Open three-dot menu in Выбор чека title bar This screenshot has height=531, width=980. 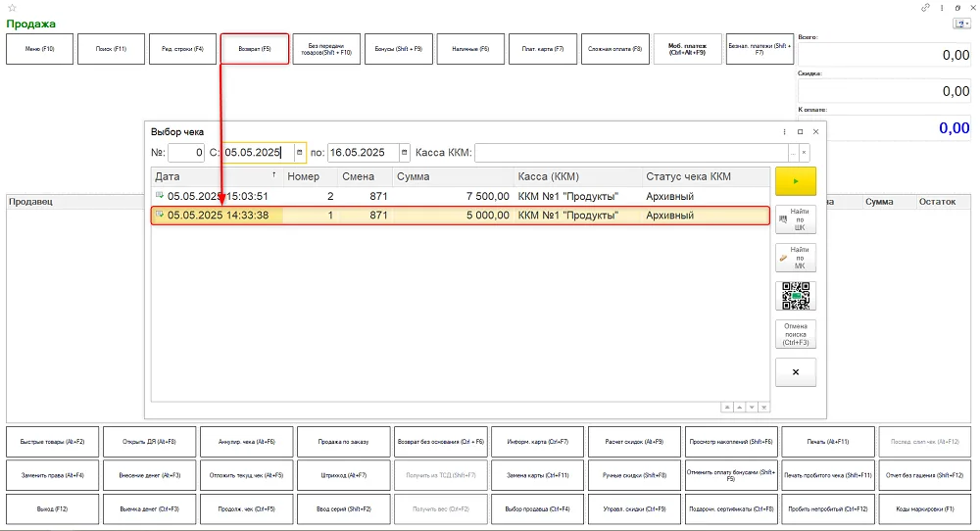coord(784,132)
